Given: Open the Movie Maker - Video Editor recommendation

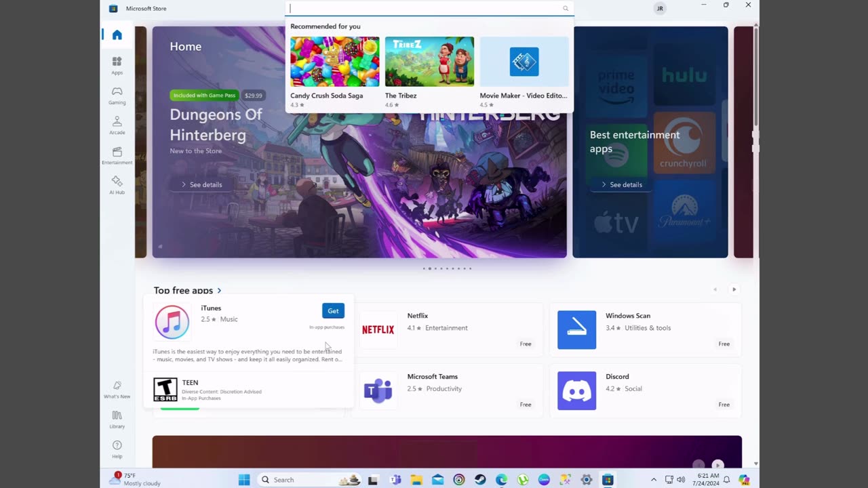Looking at the screenshot, I should click(524, 72).
